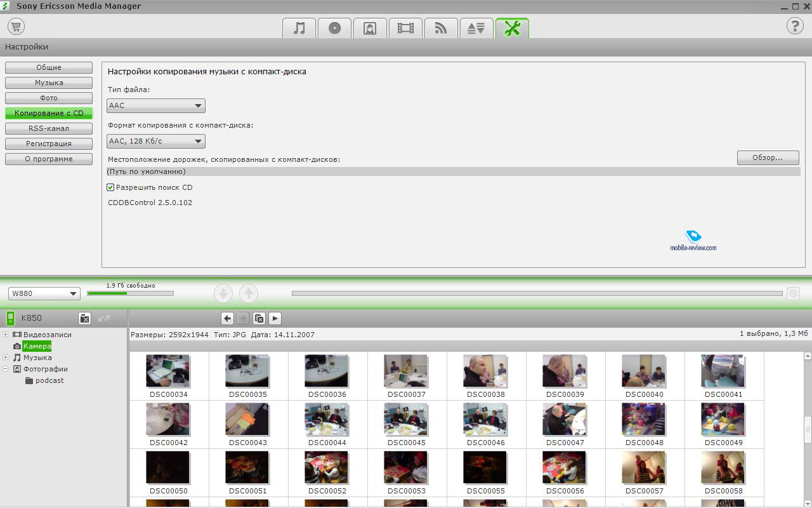
Task: Select Видеозаписи in the tree
Action: click(48, 335)
